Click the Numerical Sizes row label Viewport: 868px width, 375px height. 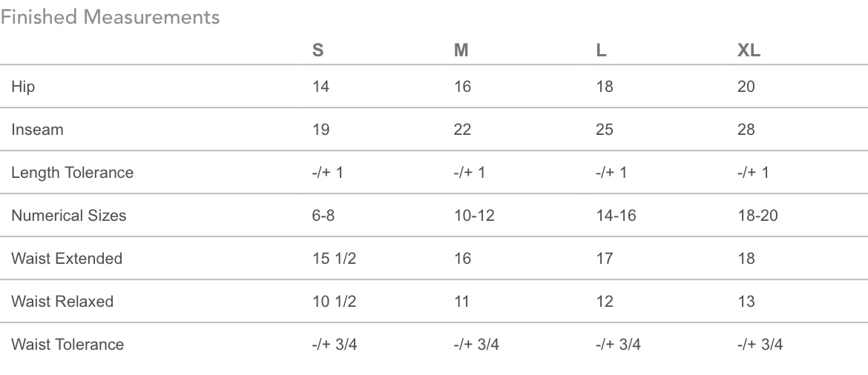[68, 216]
